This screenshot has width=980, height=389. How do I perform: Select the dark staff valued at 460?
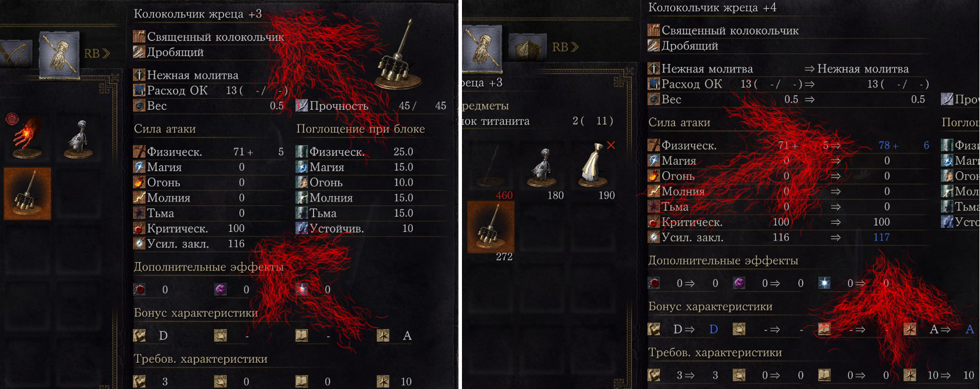point(494,165)
